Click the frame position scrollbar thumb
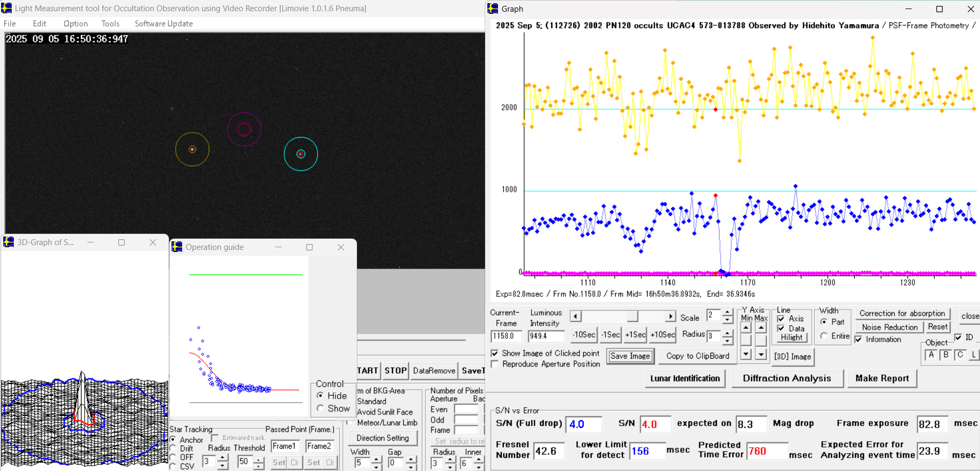 632,316
